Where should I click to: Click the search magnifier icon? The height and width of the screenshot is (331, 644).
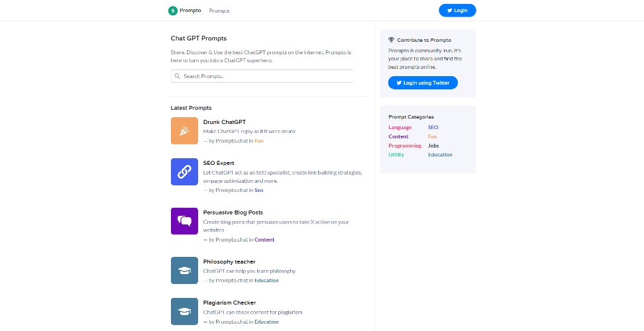click(178, 76)
